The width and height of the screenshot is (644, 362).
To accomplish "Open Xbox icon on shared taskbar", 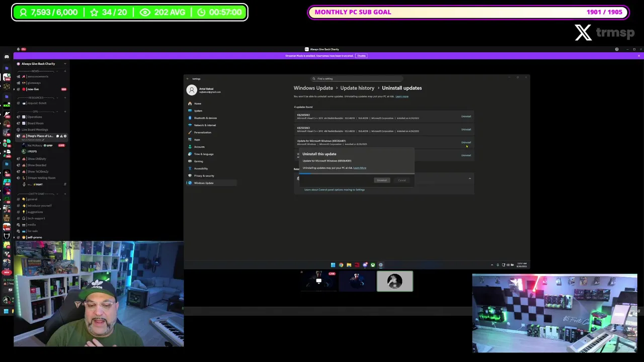I will [373, 265].
